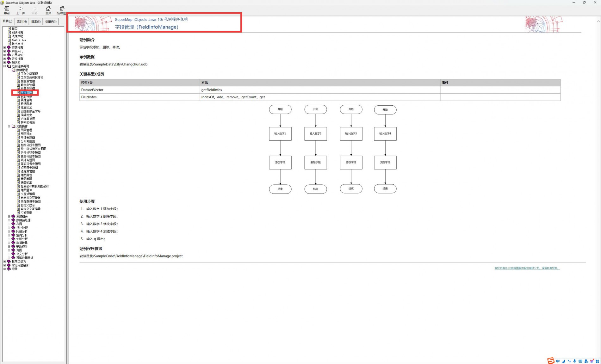This screenshot has width=601, height=364.
Task: Click the 隐藏 (Hide) toolbar icon
Action: point(7,10)
